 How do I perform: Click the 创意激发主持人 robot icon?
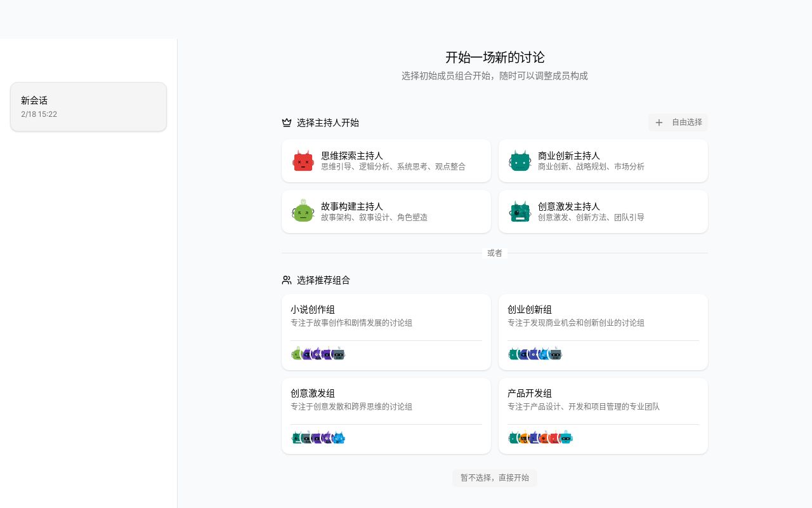coord(520,211)
